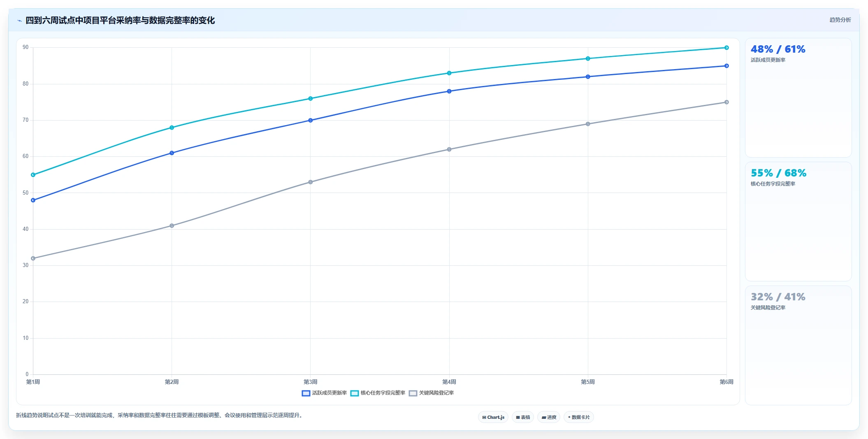Click the 50 y-axis tick label

tap(26, 193)
